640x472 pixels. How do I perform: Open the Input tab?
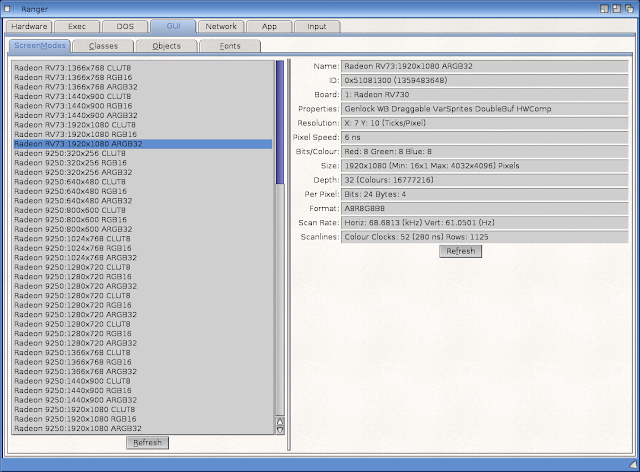[317, 27]
